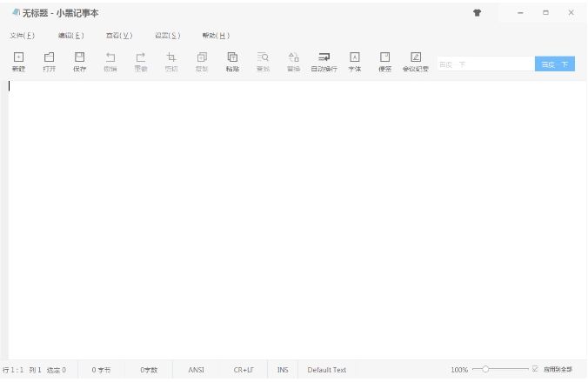Open the 查看(V) menu
The width and height of the screenshot is (588, 382).
(119, 36)
